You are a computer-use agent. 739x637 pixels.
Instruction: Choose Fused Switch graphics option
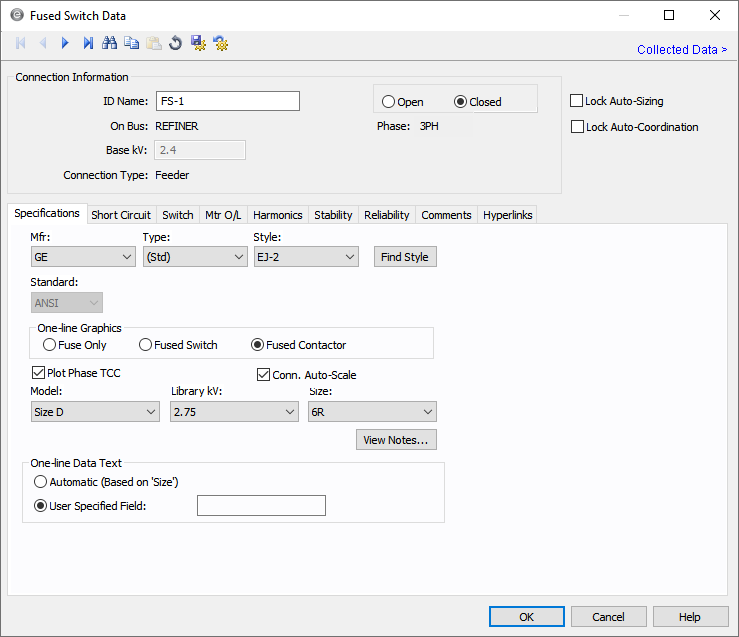pyautogui.click(x=146, y=345)
